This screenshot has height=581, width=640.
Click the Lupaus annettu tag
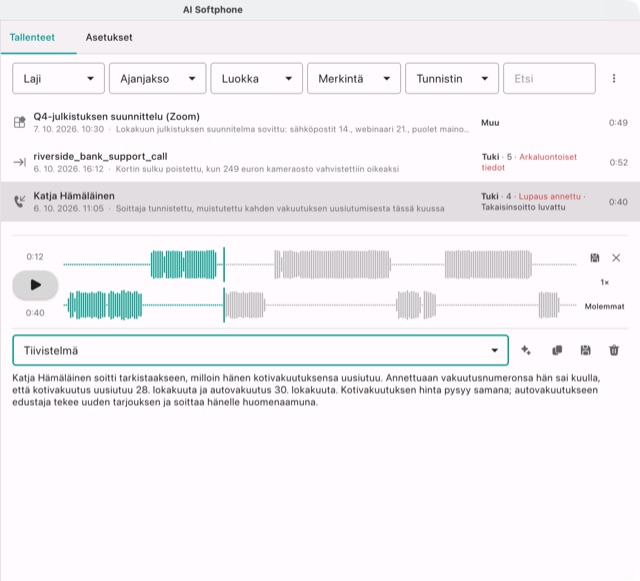coord(549,196)
